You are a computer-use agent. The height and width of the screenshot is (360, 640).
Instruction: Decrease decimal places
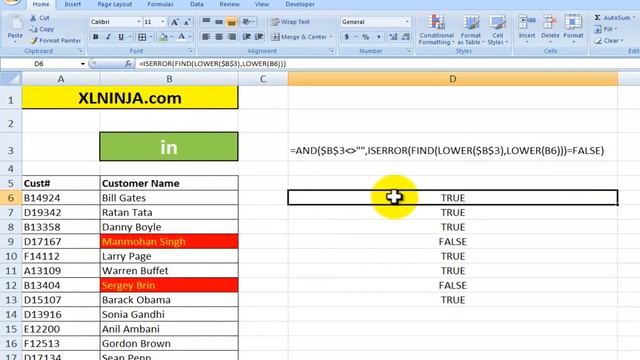coord(405,37)
